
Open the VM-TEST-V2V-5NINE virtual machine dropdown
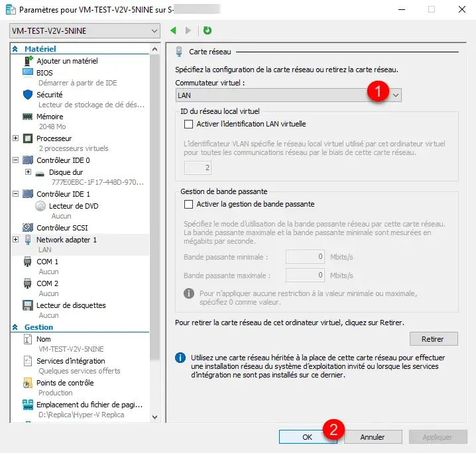coord(86,31)
